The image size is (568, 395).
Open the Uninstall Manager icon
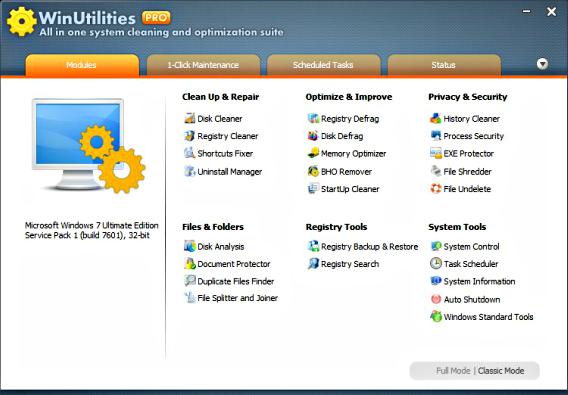coord(189,171)
